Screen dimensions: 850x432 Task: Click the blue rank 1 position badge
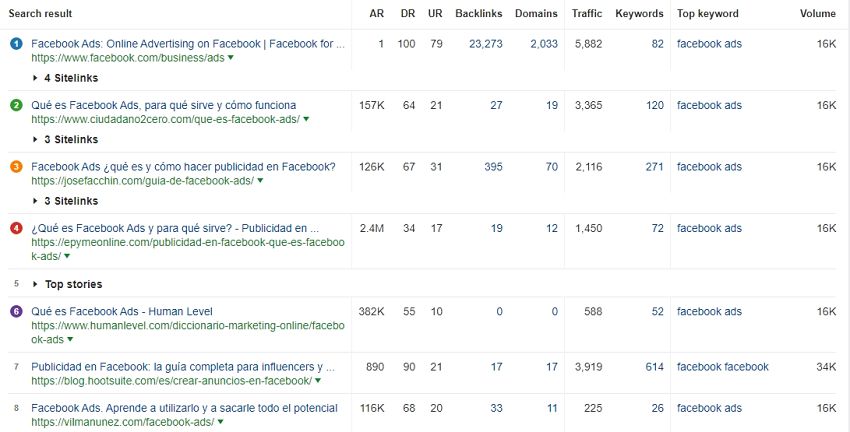(16, 44)
